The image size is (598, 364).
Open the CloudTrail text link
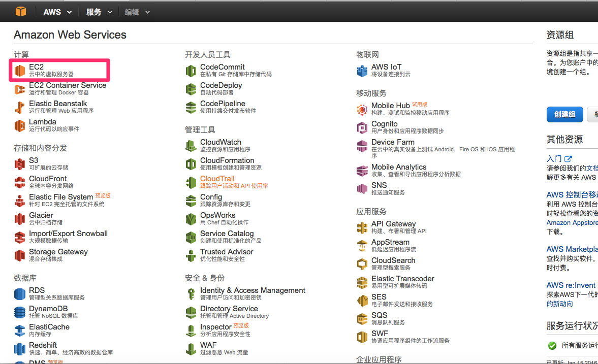(217, 179)
